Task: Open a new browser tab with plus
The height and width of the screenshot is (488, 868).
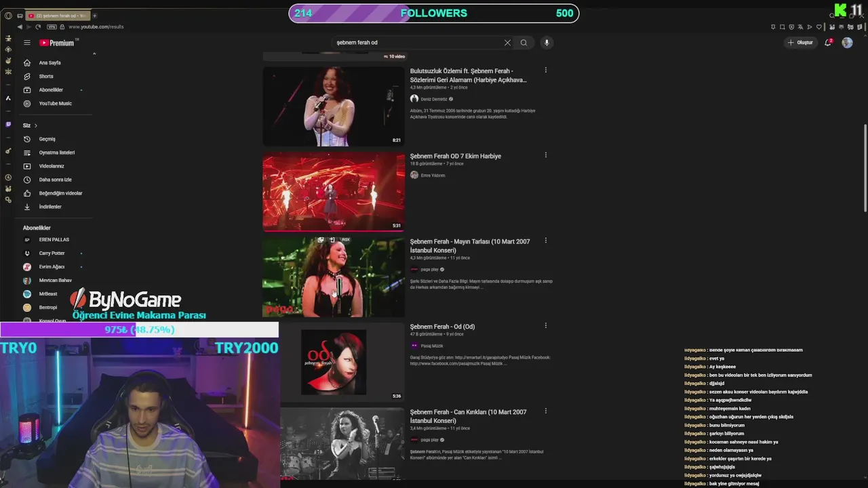Action: [94, 16]
